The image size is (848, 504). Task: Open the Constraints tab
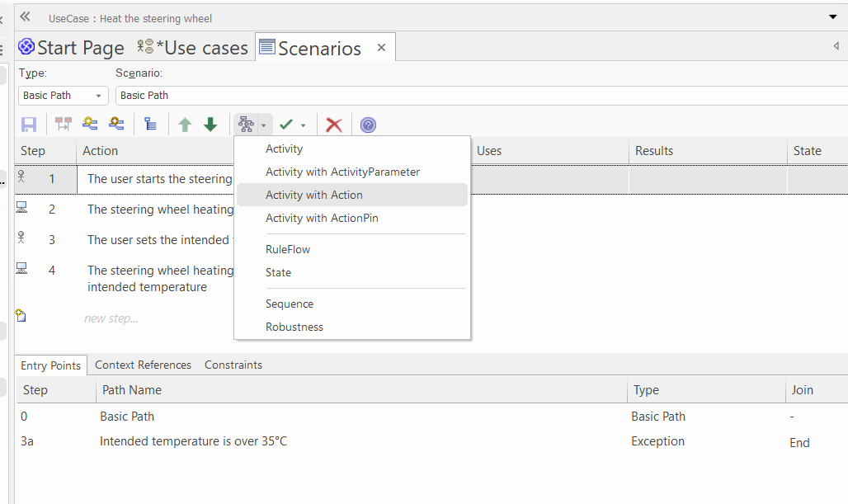point(233,365)
